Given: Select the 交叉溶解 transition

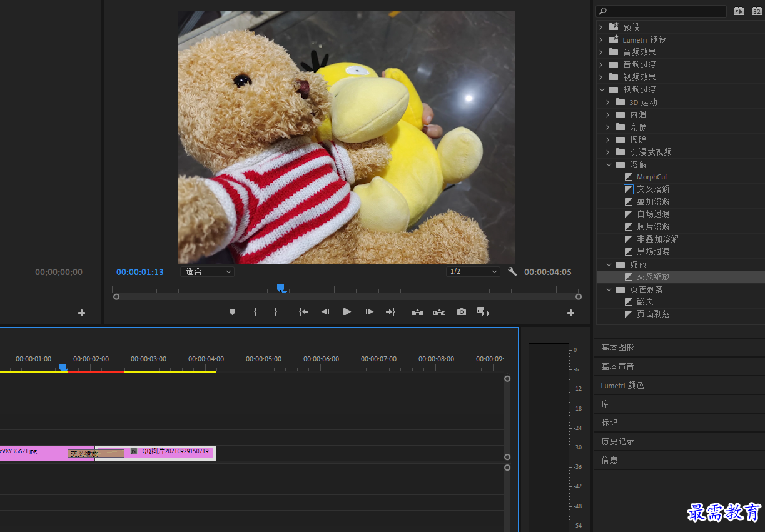Looking at the screenshot, I should coord(653,189).
